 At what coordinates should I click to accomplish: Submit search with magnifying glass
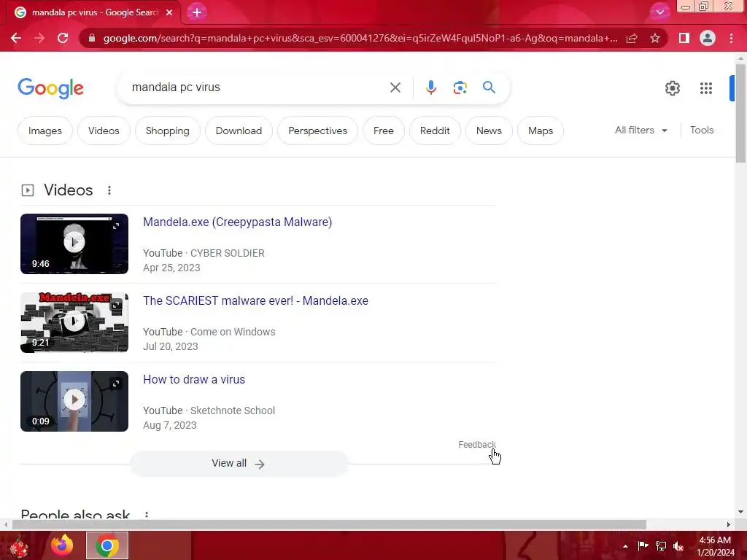489,87
